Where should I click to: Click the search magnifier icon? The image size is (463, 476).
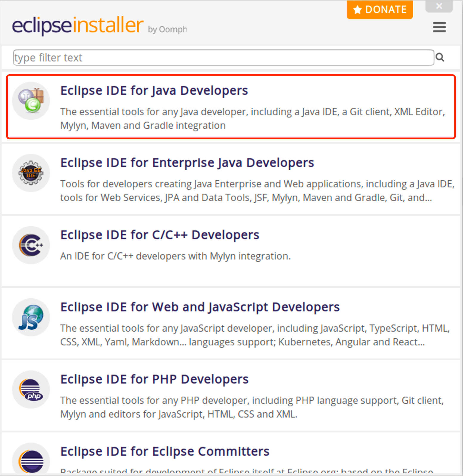(x=440, y=57)
